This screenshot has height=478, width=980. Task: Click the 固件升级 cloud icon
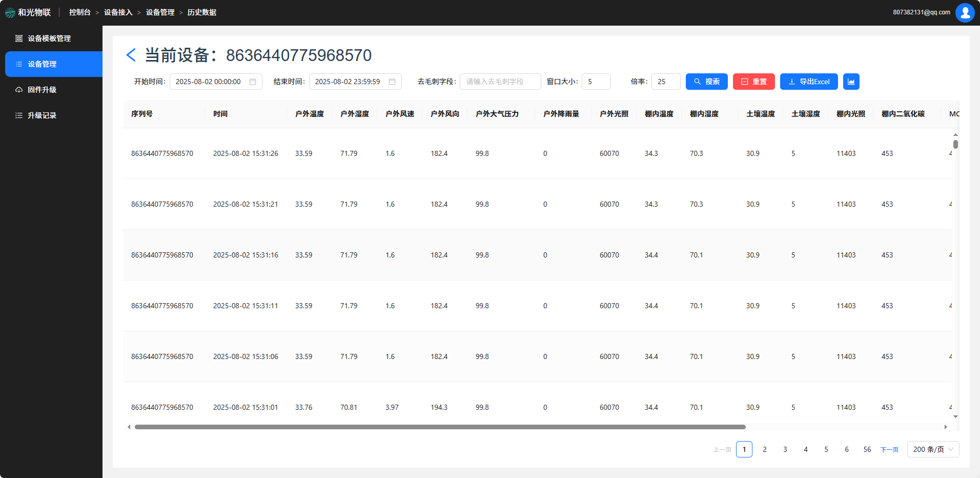[x=19, y=90]
